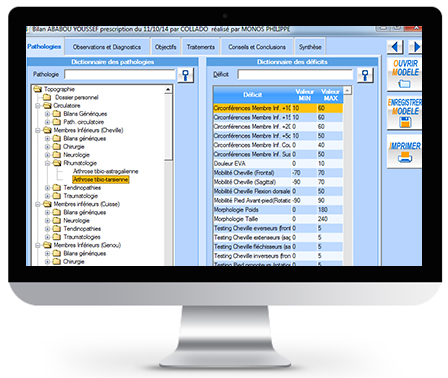Click the pathology tree scrollbar up arrow

[x=168, y=89]
